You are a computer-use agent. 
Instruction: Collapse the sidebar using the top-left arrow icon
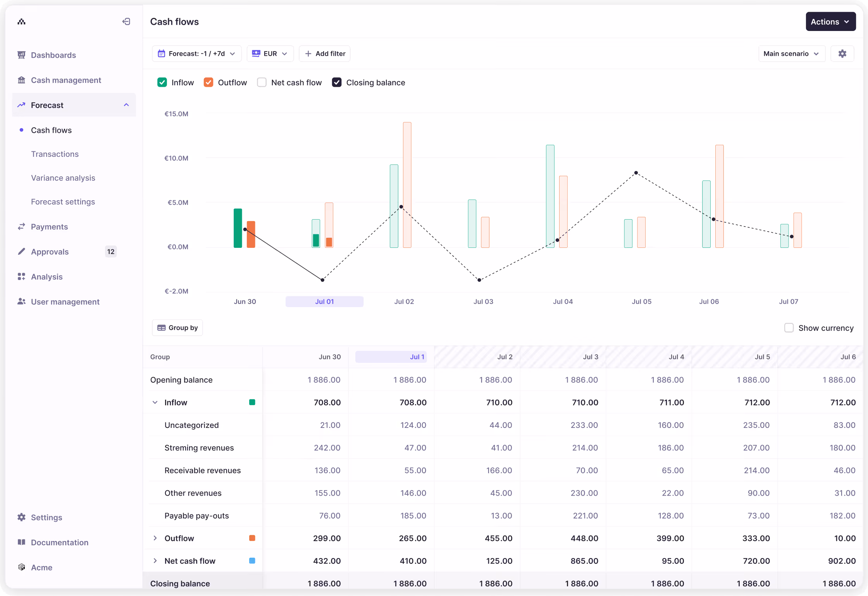pyautogui.click(x=126, y=21)
